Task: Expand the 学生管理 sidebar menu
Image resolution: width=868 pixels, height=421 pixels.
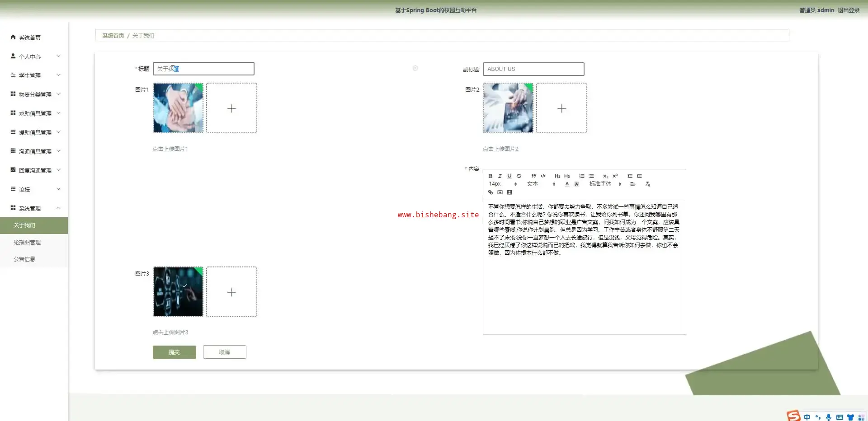Action: click(34, 75)
